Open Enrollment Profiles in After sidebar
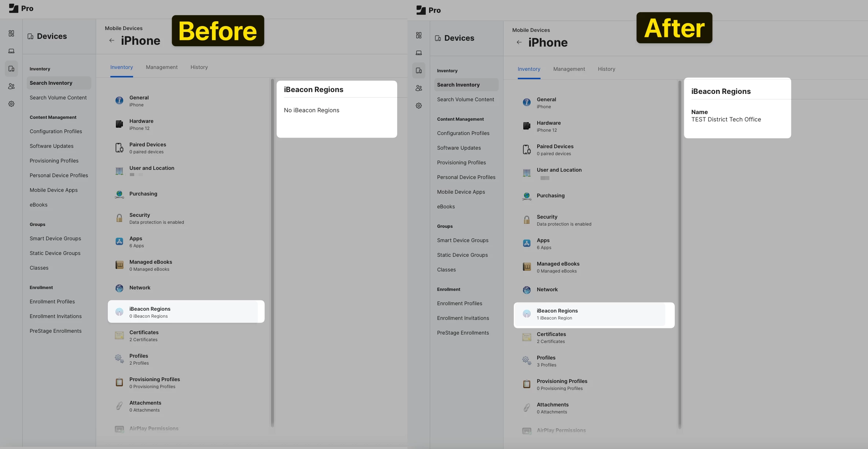Viewport: 868px width, 449px height. tap(459, 303)
